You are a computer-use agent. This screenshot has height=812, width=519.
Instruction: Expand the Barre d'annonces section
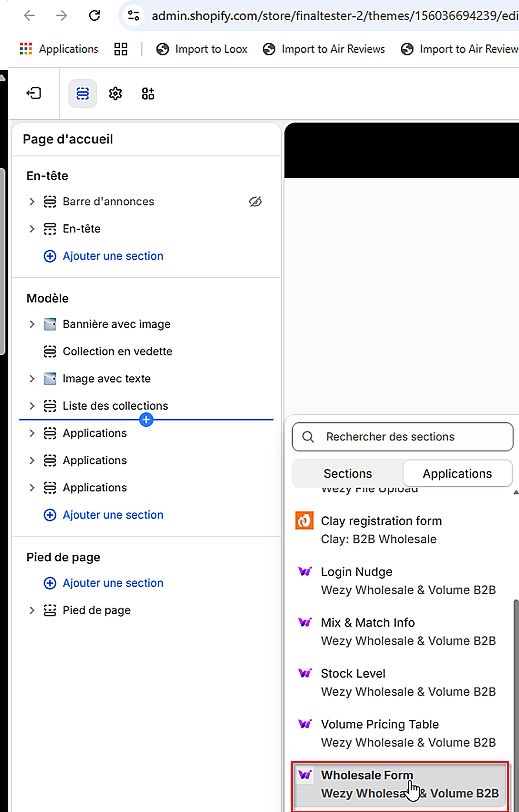pos(32,202)
